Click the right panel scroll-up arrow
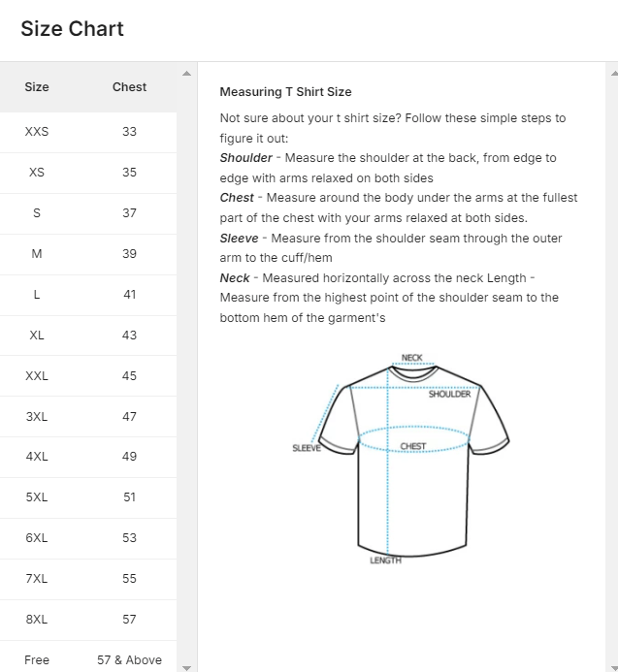This screenshot has height=672, width=618. tap(612, 74)
